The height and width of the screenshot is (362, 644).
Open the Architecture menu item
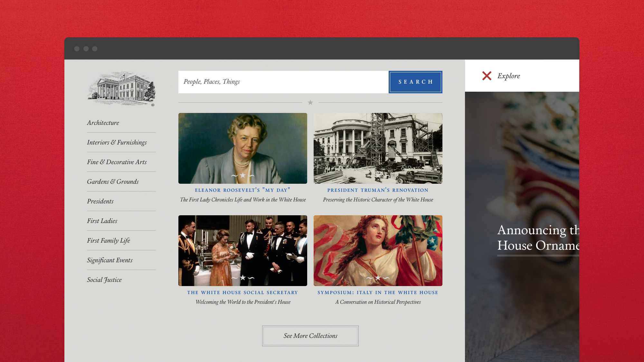(x=103, y=123)
